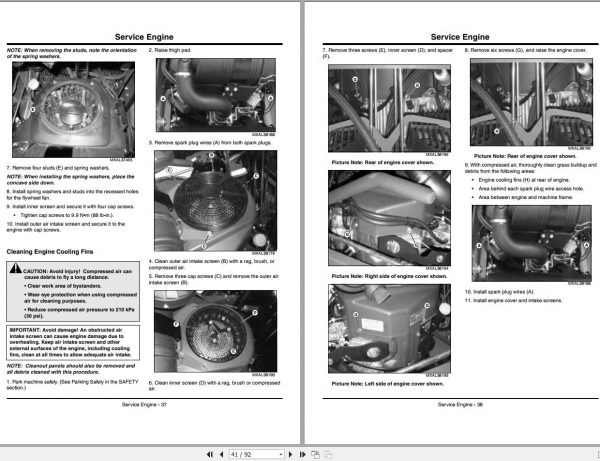The image size is (600, 461).
Task: Click the '10. Install spark plug wires (A)' text
Action: [x=500, y=292]
